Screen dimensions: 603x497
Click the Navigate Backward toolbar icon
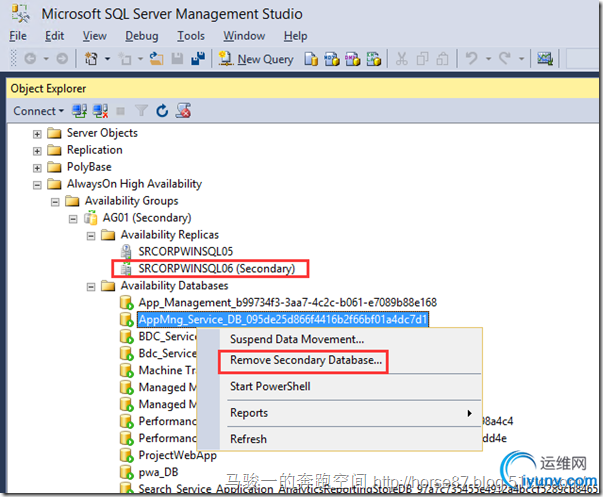(x=30, y=59)
